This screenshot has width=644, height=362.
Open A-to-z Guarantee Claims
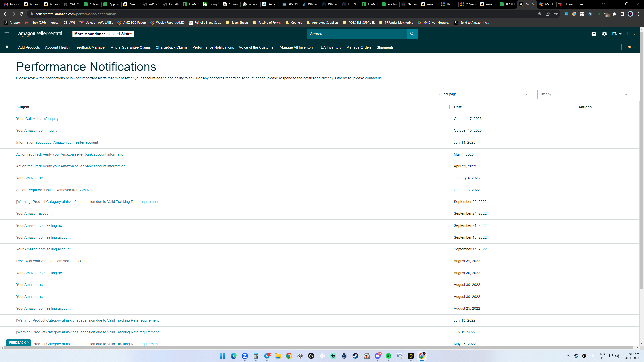[131, 47]
